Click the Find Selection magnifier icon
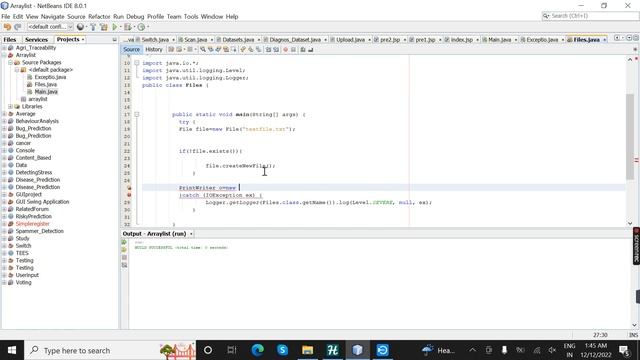This screenshot has width=640, height=360. pyautogui.click(x=203, y=49)
